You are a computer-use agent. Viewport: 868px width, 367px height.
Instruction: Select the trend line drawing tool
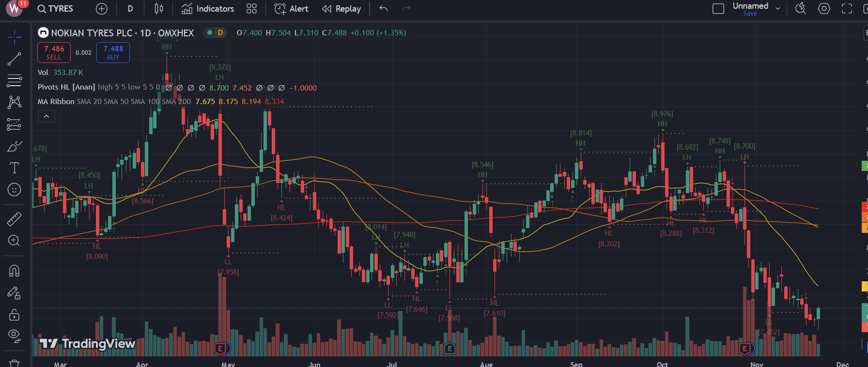[x=14, y=59]
